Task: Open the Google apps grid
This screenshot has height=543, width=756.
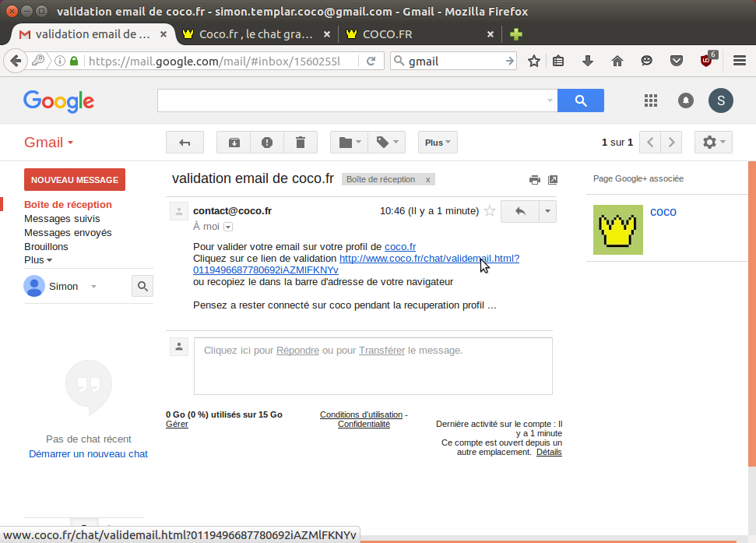Action: pos(651,100)
